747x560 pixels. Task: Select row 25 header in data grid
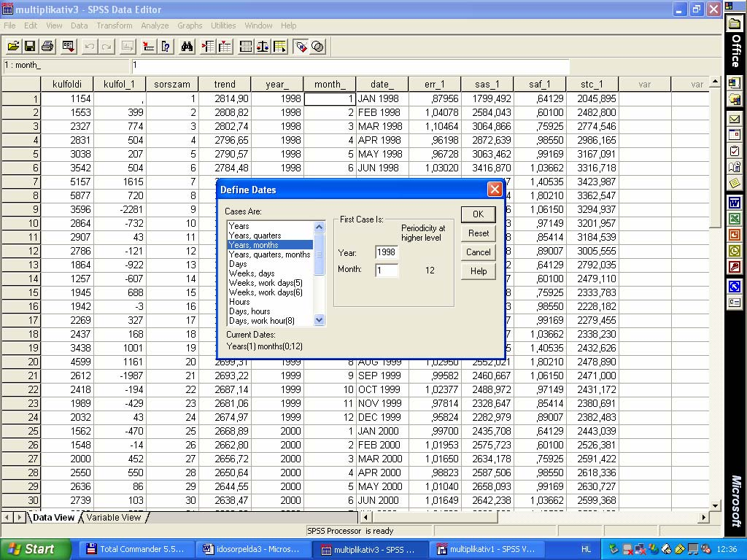point(21,431)
